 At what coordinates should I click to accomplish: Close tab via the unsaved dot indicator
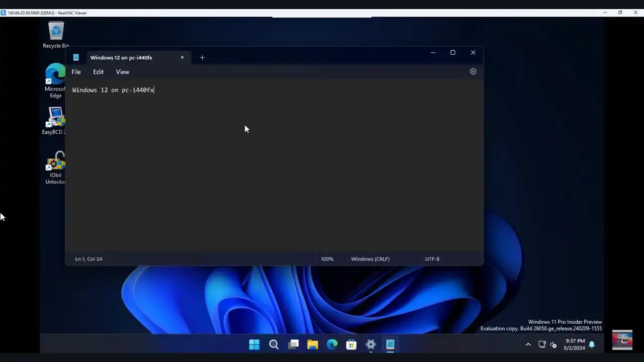pyautogui.click(x=182, y=57)
